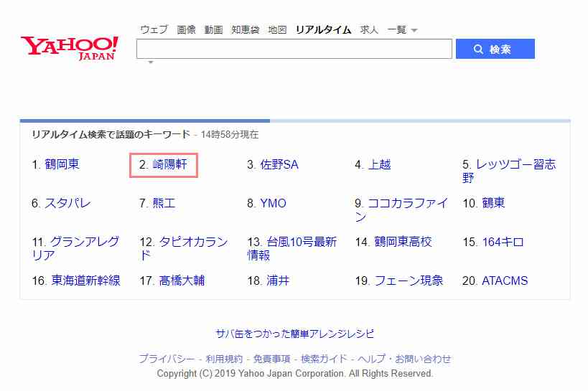Switch to the ウェブ search tab
588x391 pixels.
pos(154,29)
